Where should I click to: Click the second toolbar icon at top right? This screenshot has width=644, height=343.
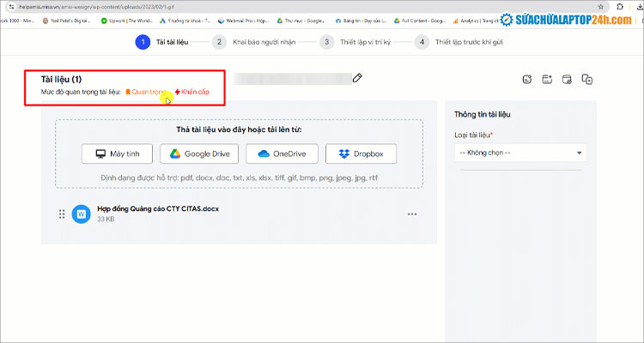pos(547,80)
